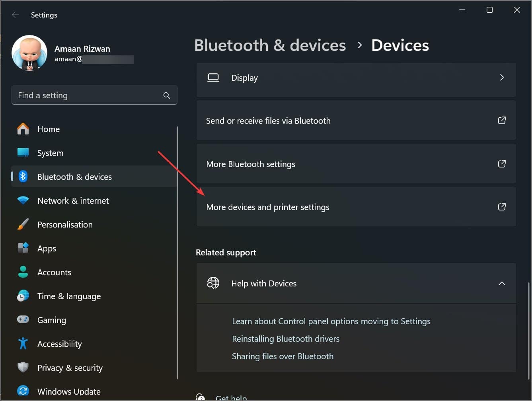
Task: Open Amaan Rizwan's account picture
Action: [29, 53]
